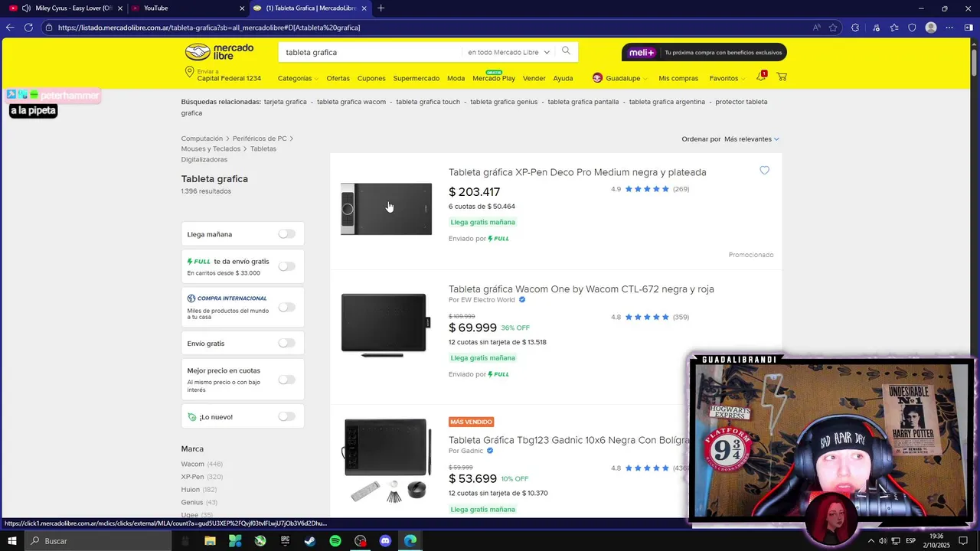The width and height of the screenshot is (980, 551).
Task: Toggle the Llega mañana filter
Action: click(x=286, y=233)
